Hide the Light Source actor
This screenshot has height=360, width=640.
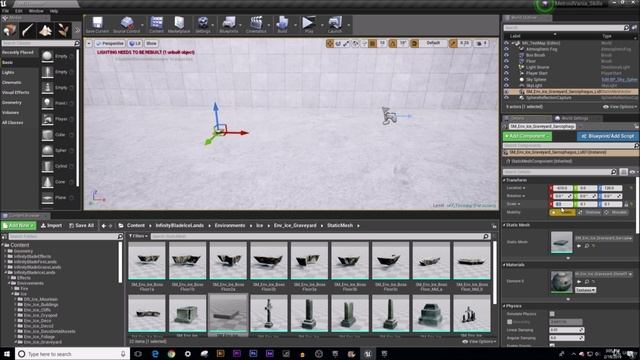click(507, 67)
